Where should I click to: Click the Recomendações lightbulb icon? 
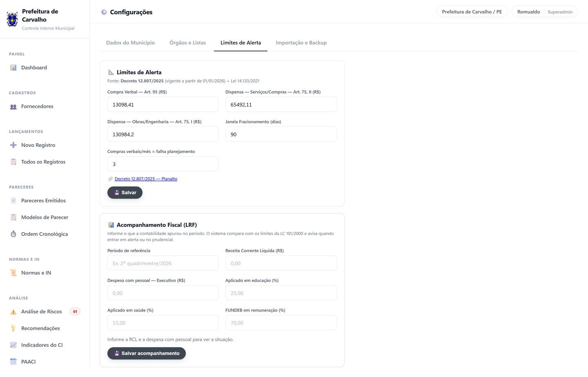13,328
